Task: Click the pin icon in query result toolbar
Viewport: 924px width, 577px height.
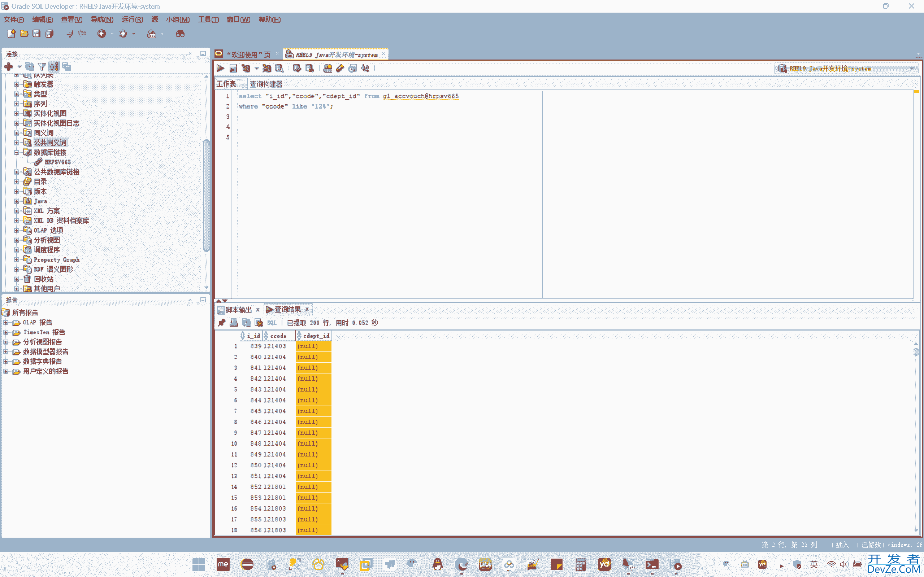Action: click(221, 323)
